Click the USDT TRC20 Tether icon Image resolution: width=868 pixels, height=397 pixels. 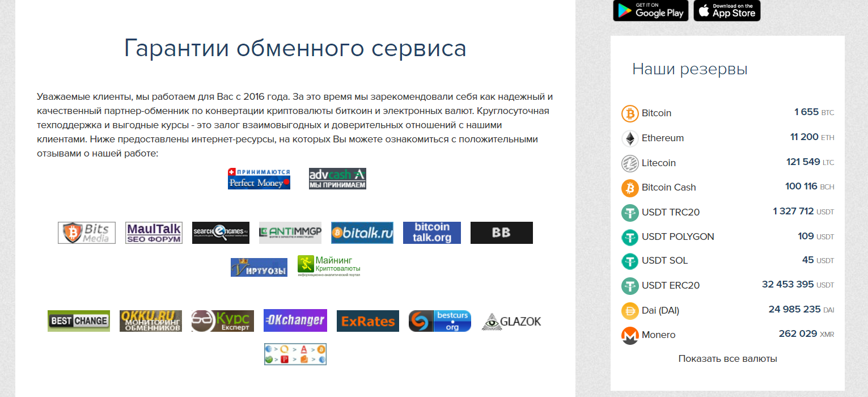[x=630, y=213]
